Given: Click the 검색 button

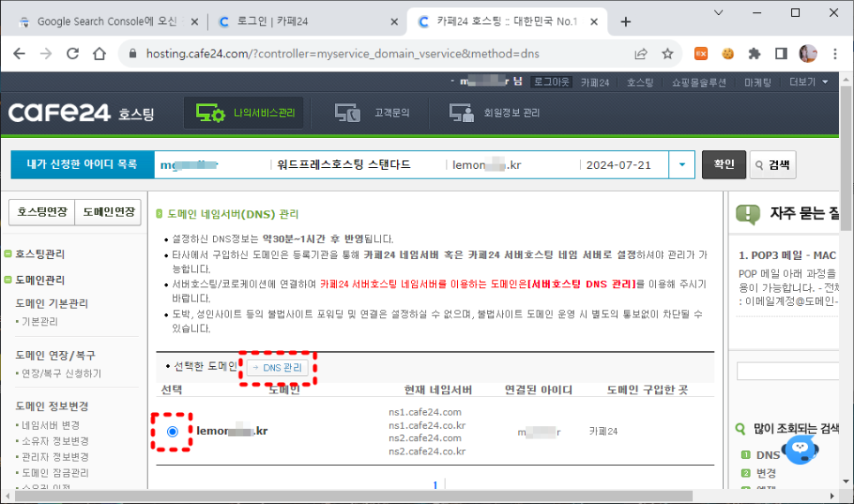Looking at the screenshot, I should pyautogui.click(x=773, y=164).
